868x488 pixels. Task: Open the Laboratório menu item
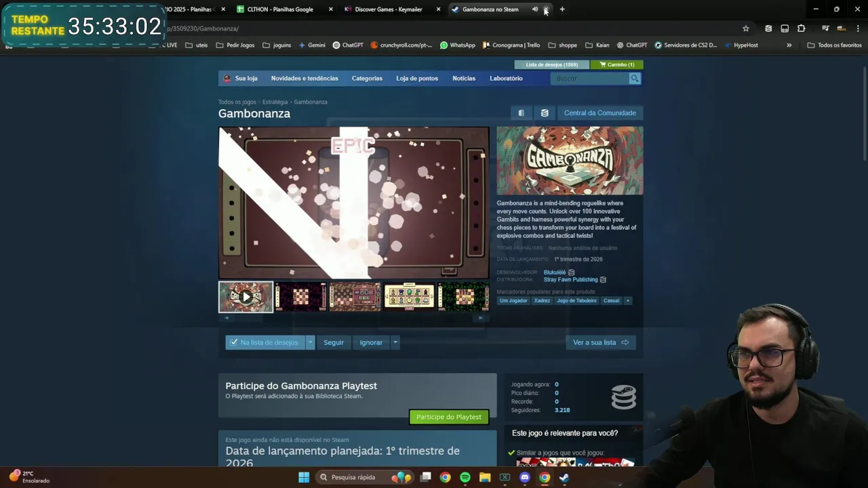click(506, 79)
